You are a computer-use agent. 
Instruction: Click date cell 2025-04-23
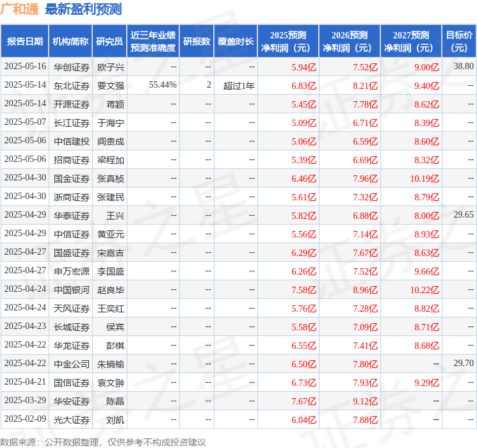[x=25, y=326]
